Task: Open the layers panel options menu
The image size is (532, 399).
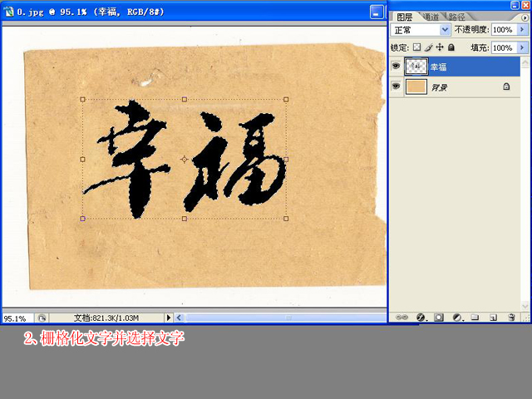Action: coord(524,17)
